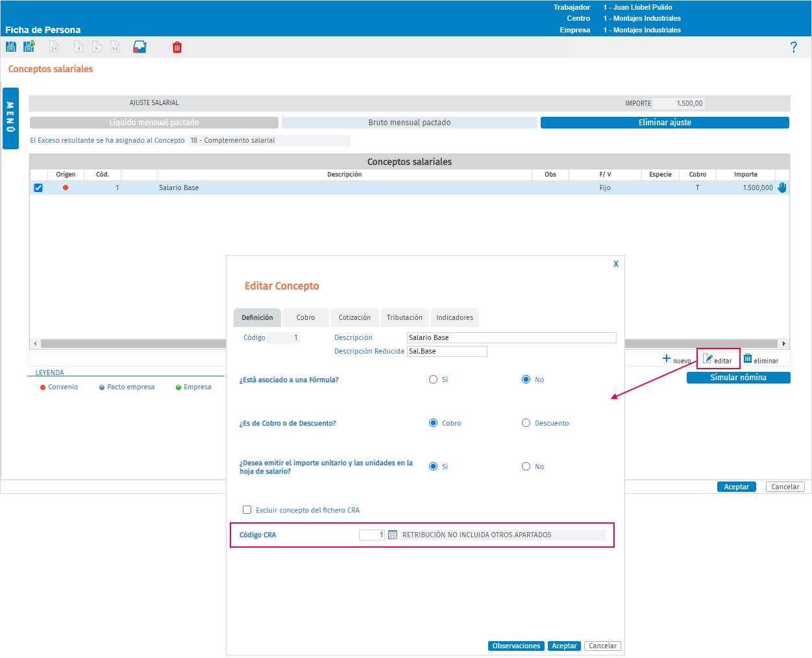Click the Descripción Reducida input field
The height and width of the screenshot is (658, 812).
(447, 351)
